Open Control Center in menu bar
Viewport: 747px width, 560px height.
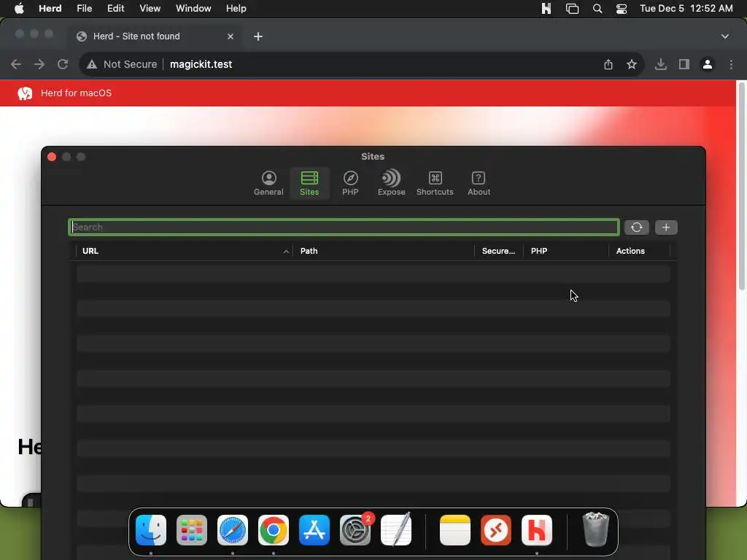point(622,9)
